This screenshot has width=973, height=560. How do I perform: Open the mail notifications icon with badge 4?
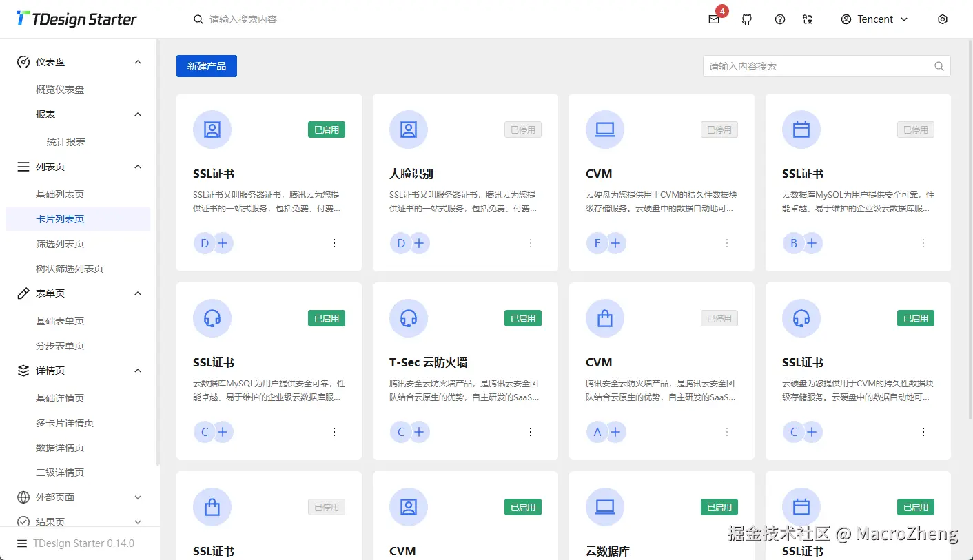tap(714, 19)
